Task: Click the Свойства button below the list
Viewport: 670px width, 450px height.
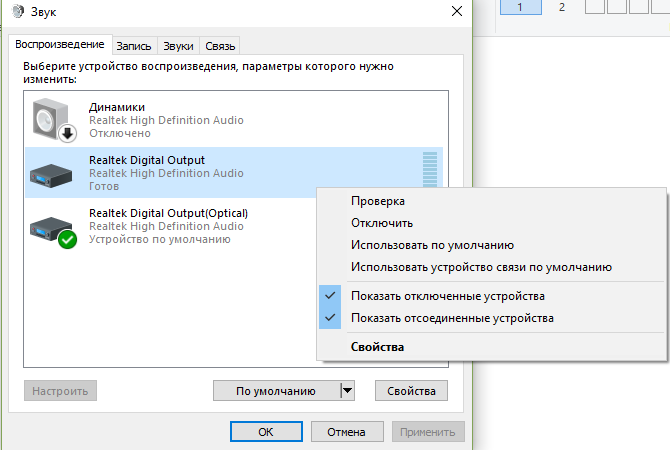Action: coord(411,391)
